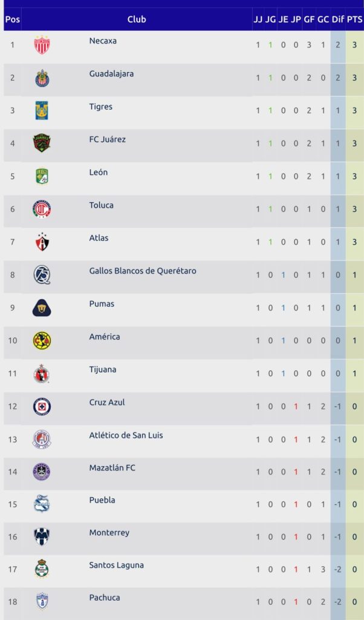The height and width of the screenshot is (620, 364).
Task: Click the Tijuana team name
Action: pos(103,369)
